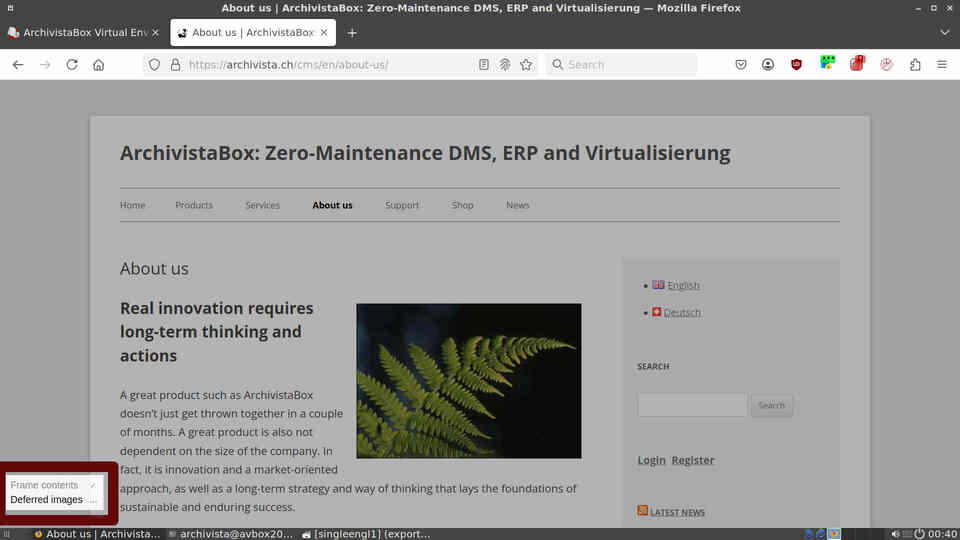Open the Extensions puzzle-piece icon

tap(915, 64)
